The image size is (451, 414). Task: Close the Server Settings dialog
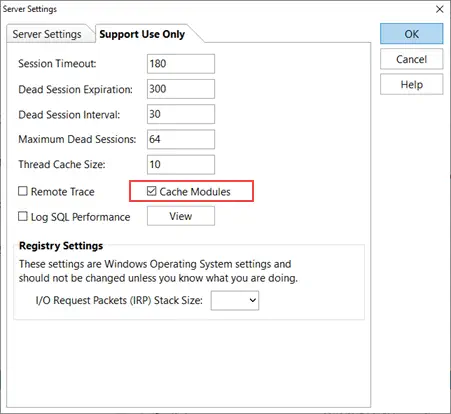click(x=440, y=9)
